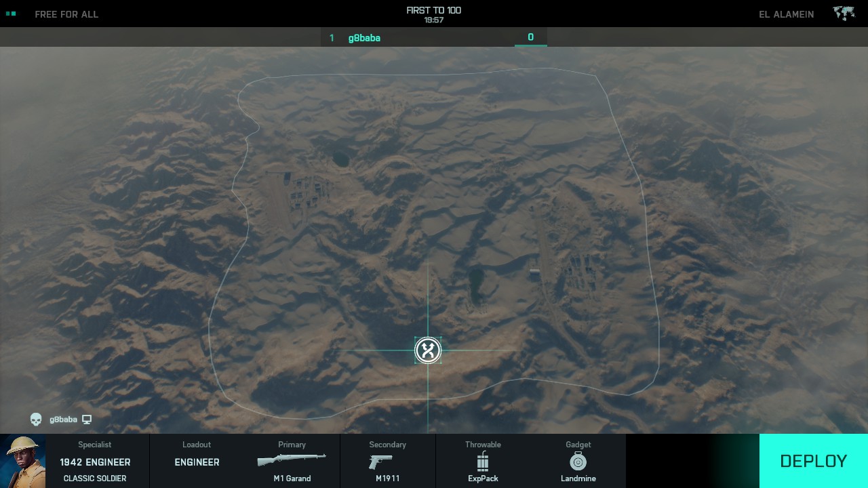Click the EL ALAMEIN map name

pyautogui.click(x=786, y=14)
